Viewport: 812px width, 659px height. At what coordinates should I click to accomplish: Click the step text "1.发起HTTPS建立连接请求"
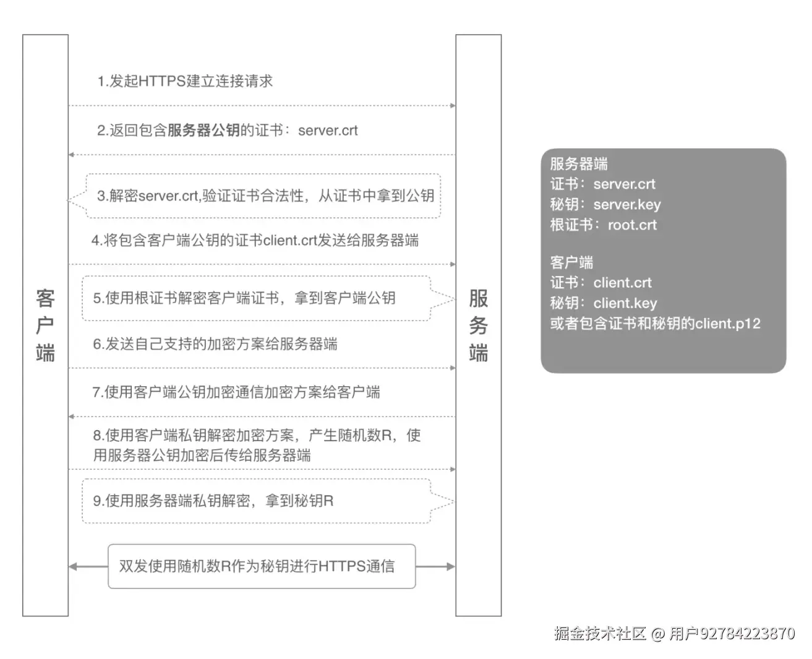185,81
